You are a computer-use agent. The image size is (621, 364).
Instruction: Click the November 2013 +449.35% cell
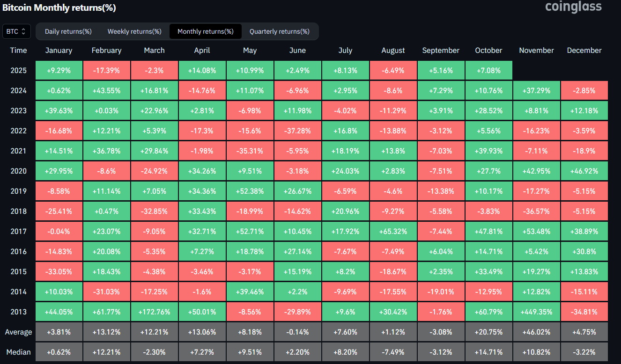(x=536, y=312)
